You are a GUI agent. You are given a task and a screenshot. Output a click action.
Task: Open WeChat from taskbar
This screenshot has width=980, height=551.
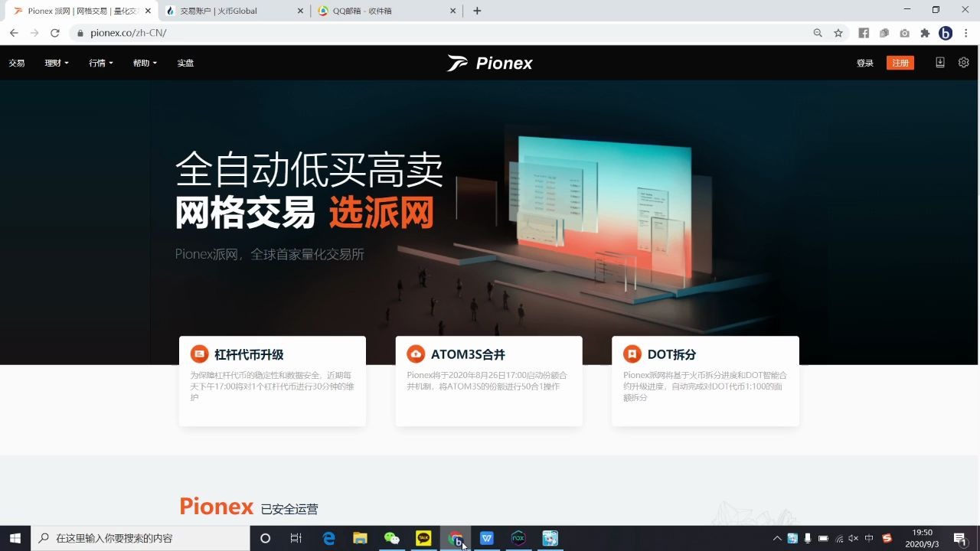tap(392, 538)
